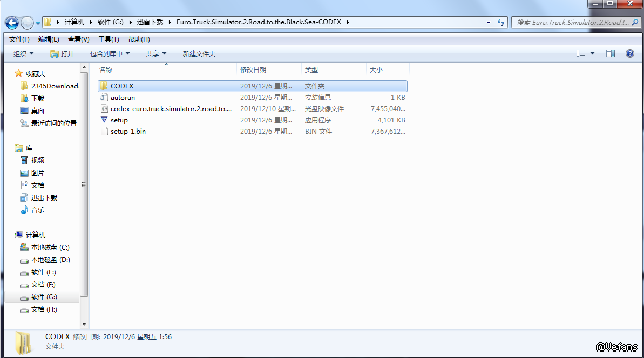Click the large CODEX folder icon in details pane

[23, 342]
